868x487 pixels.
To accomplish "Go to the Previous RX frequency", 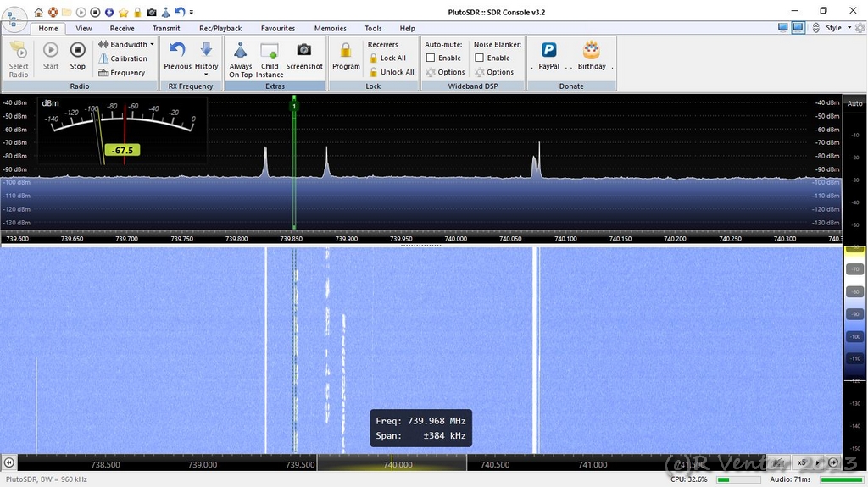I will [177, 57].
